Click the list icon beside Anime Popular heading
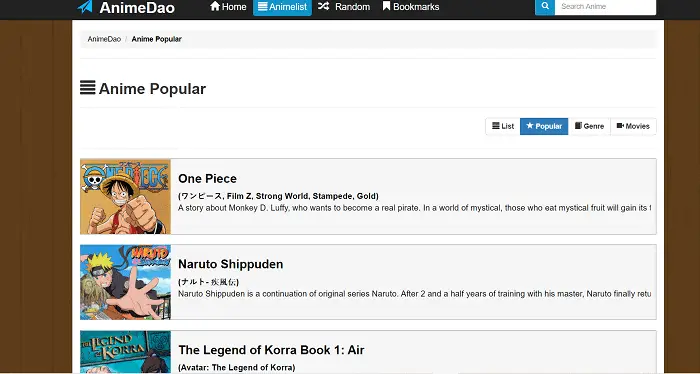The width and height of the screenshot is (700, 374). [88, 87]
